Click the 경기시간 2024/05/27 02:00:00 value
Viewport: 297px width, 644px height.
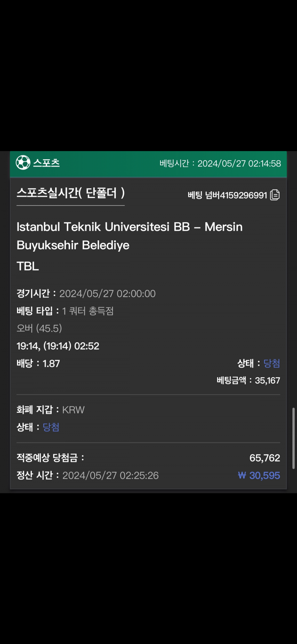[107, 294]
